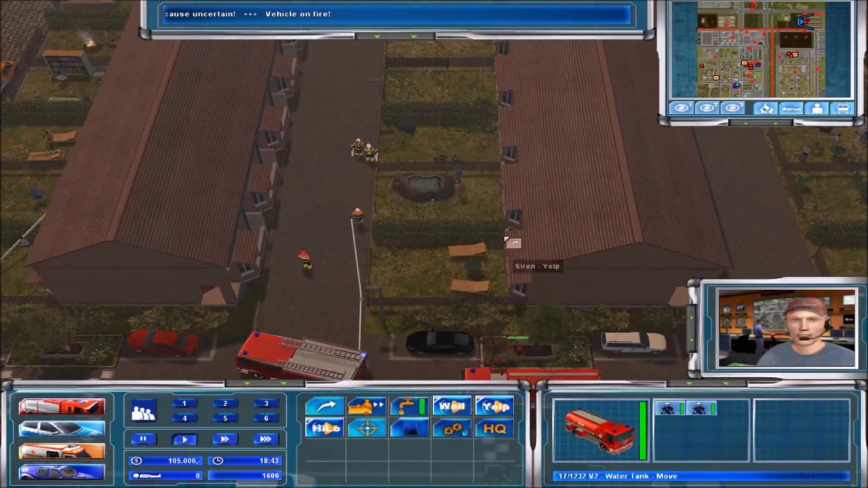Screen dimensions: 868x488
Task: Click the ladder fire truck on street
Action: pos(301,356)
